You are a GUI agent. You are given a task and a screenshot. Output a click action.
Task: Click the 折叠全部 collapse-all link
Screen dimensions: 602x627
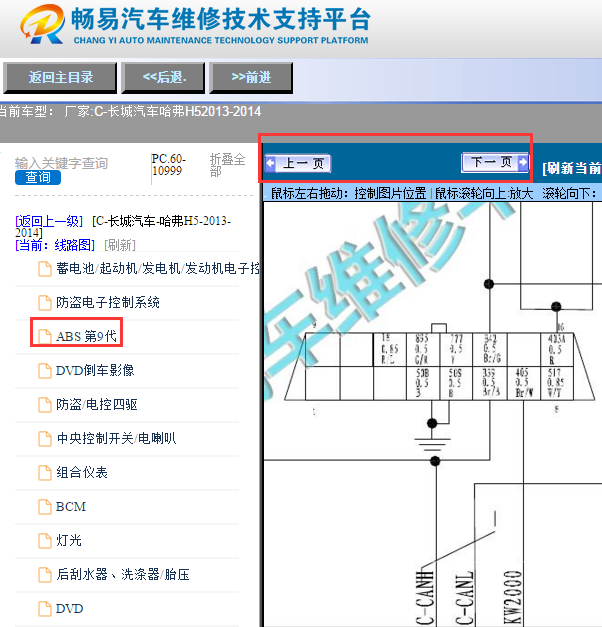pos(227,165)
